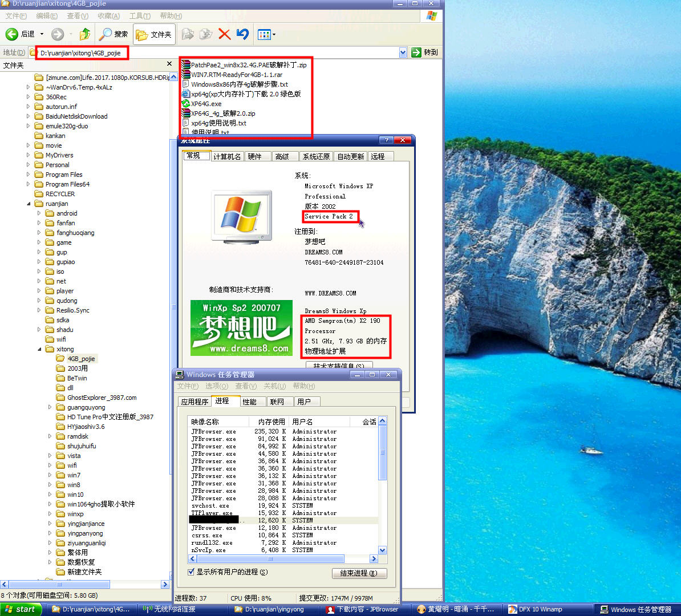The width and height of the screenshot is (681, 616).
Task: Switch to 计算机名 tab in System Properties
Action: [227, 156]
